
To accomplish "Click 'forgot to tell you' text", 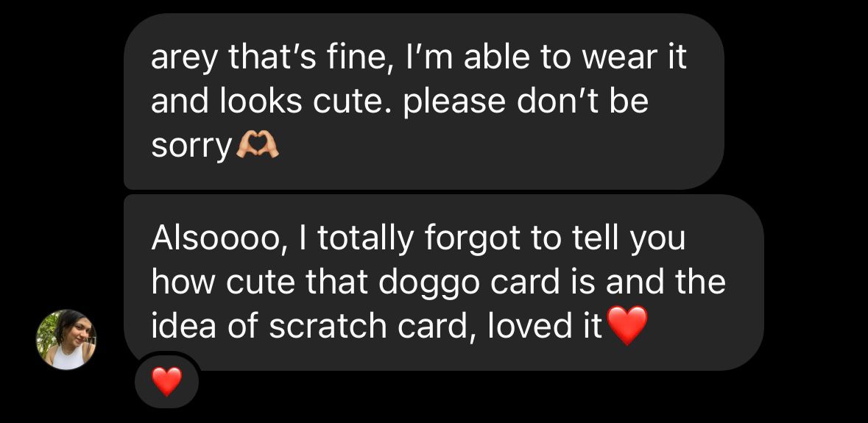I will click(x=554, y=238).
